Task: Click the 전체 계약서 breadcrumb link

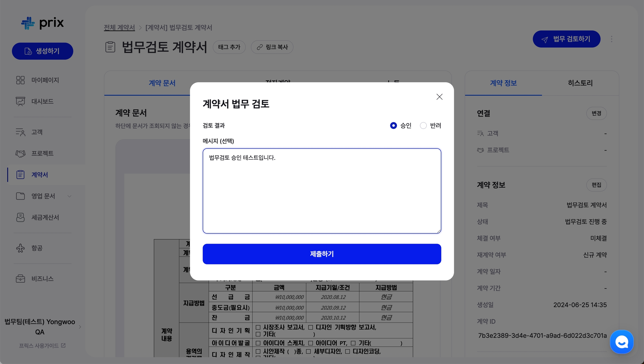Action: click(x=119, y=27)
